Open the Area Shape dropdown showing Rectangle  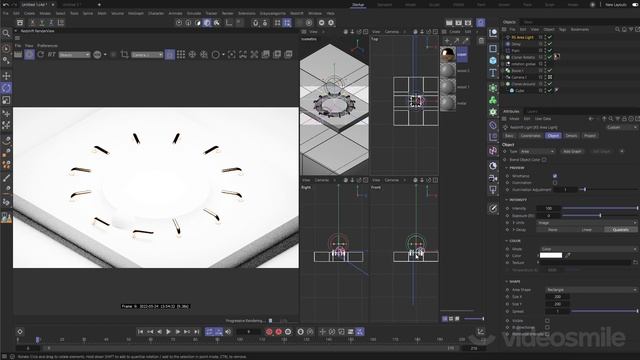pos(591,290)
